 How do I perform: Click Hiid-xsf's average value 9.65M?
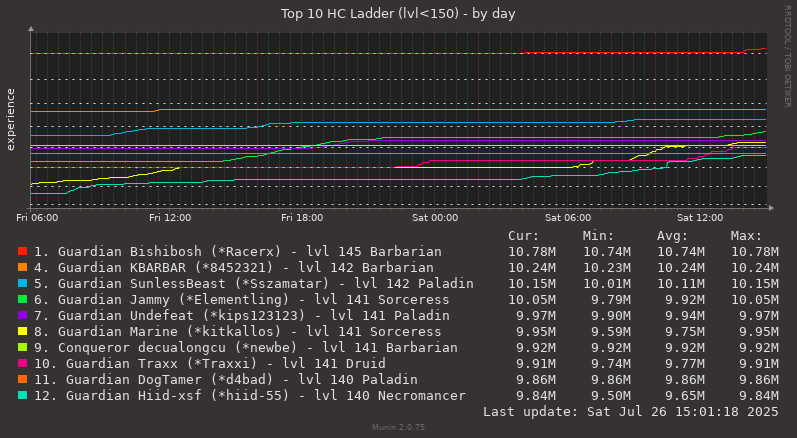685,396
